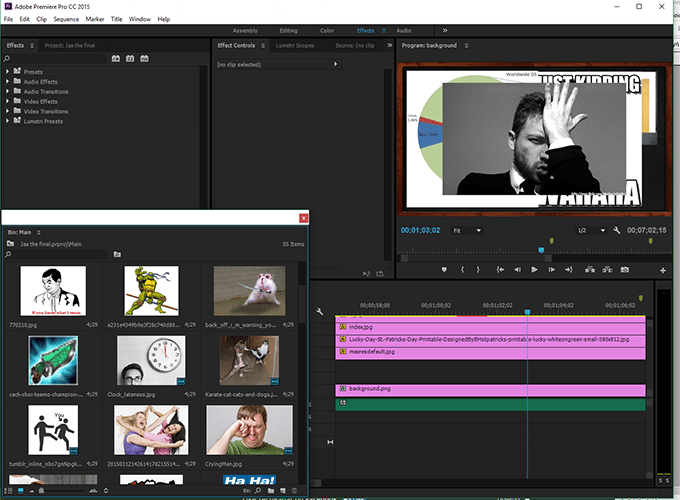
Task: Click the Mark Out button
Action: [478, 270]
